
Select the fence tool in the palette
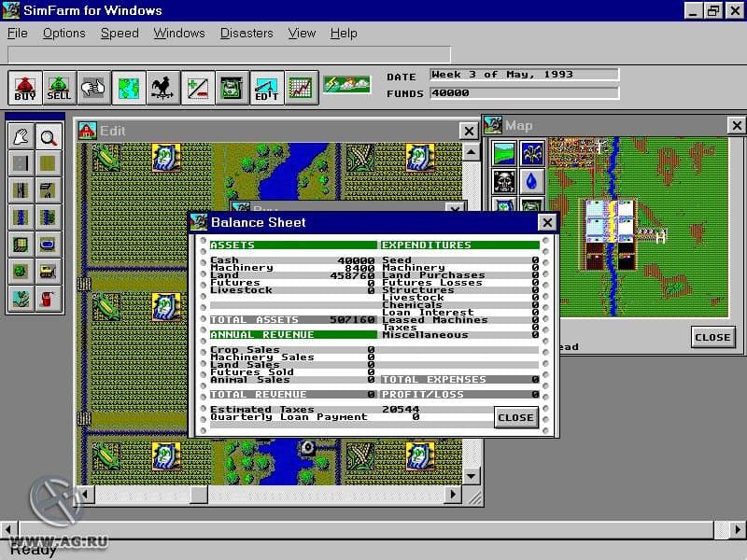coord(49,190)
